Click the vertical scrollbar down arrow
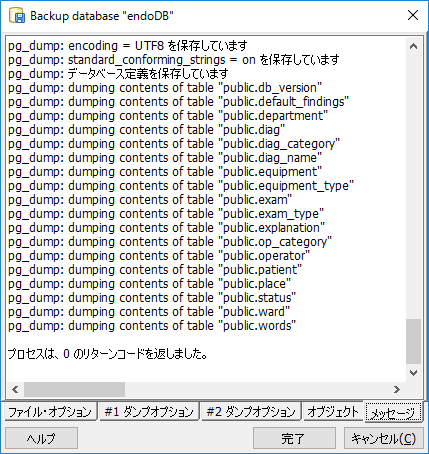429x454 pixels. pyautogui.click(x=413, y=373)
